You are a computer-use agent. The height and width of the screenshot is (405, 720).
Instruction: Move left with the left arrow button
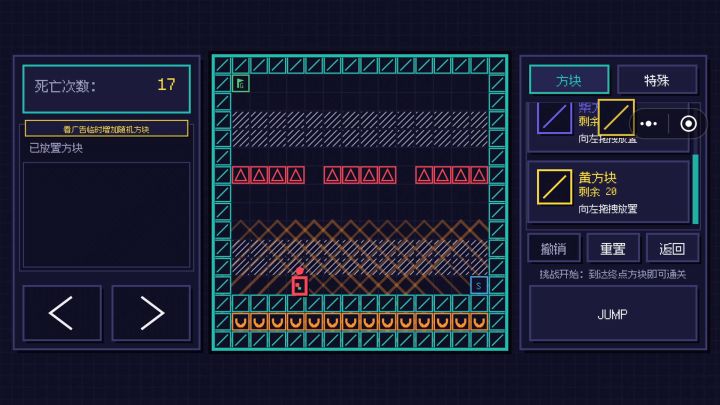[x=62, y=313]
